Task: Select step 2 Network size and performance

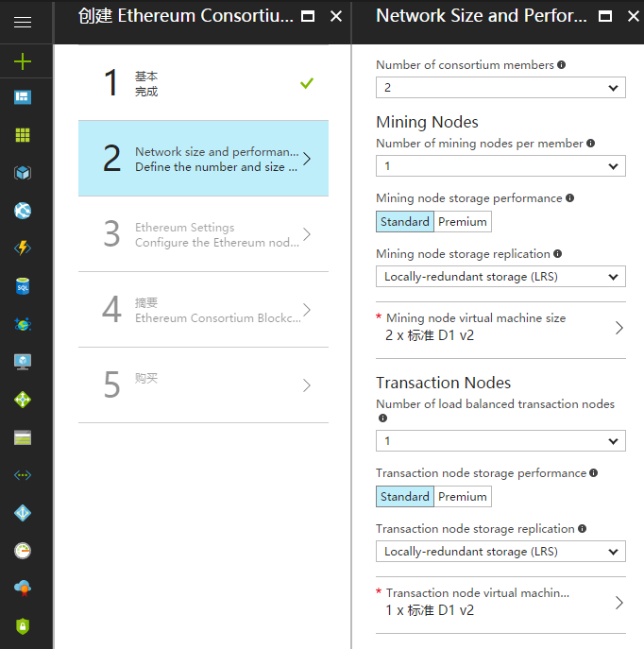Action: point(203,159)
